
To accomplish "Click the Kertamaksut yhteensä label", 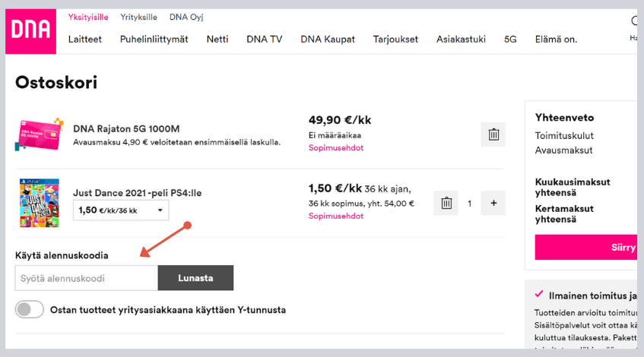I will pyautogui.click(x=564, y=213).
